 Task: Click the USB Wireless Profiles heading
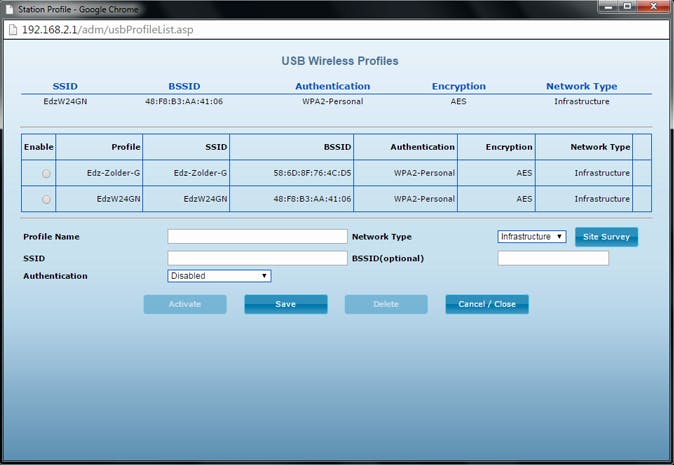click(x=340, y=61)
